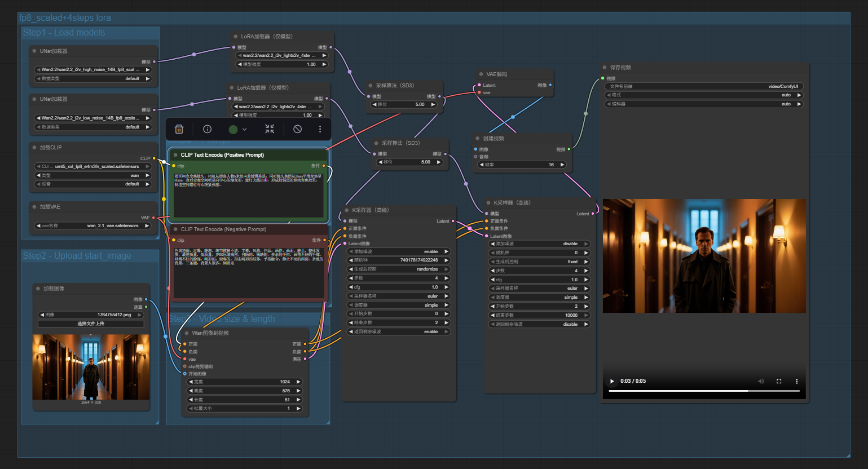
Task: Collapse the Wan图像到视频 node with its dot
Action: click(187, 333)
